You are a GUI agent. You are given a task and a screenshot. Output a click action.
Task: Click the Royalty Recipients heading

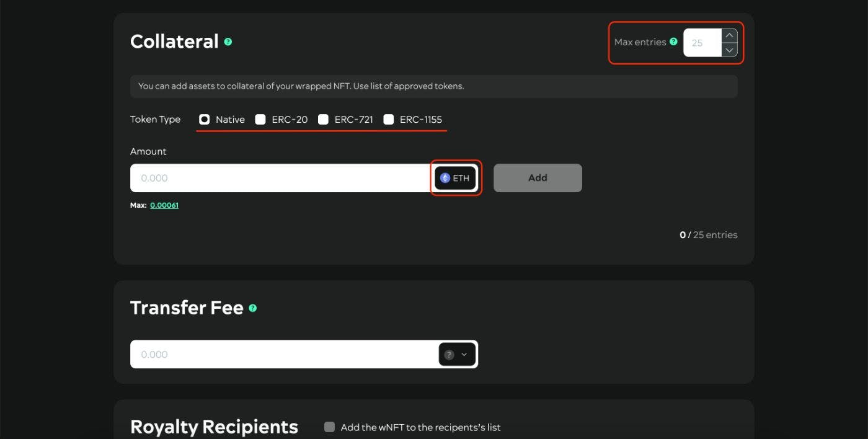coord(214,427)
